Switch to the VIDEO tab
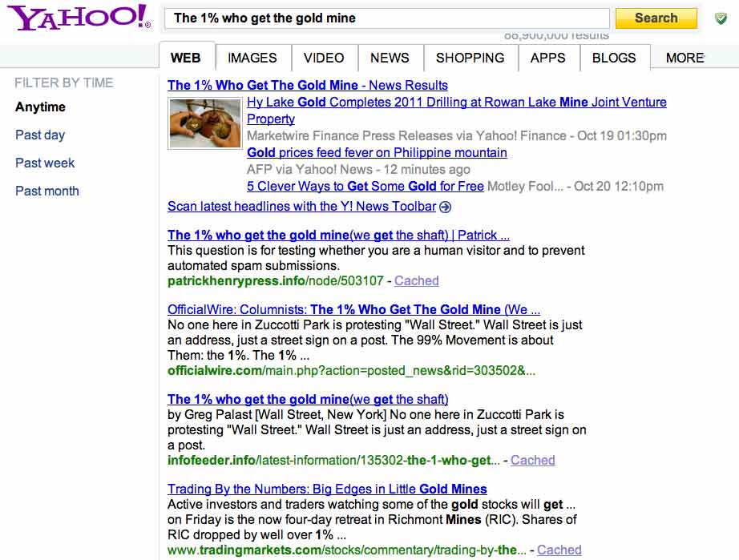 (325, 58)
